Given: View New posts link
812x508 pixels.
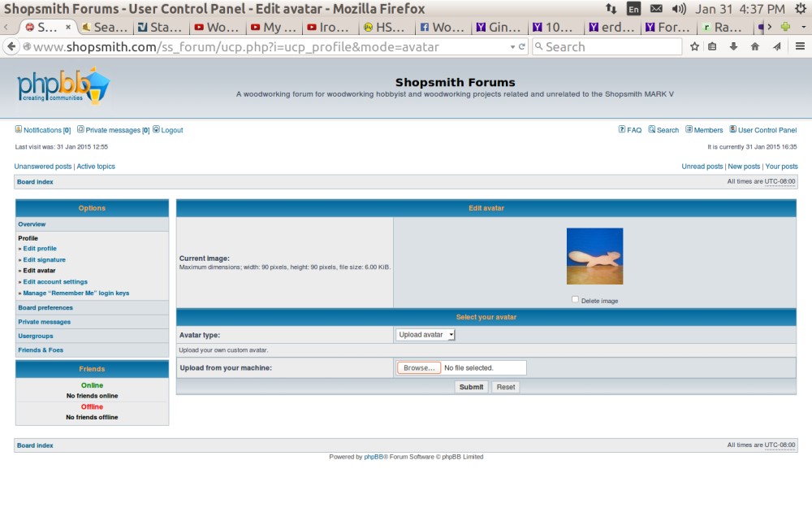Looking at the screenshot, I should click(x=744, y=167).
